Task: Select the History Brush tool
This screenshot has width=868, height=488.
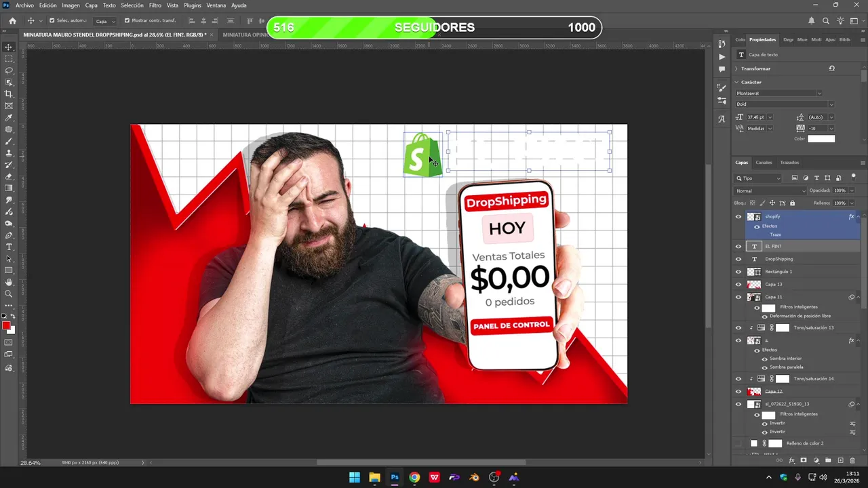Action: pos(9,165)
